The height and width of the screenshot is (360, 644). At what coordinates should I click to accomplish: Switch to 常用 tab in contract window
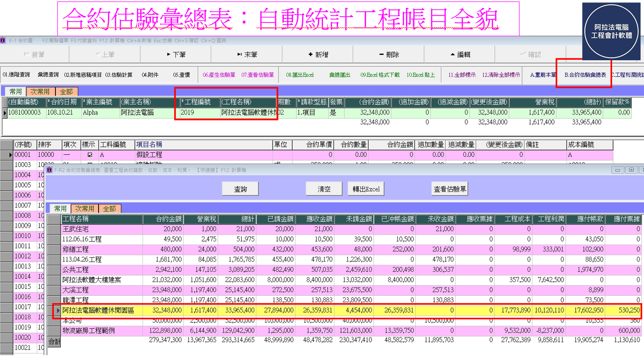tap(15, 92)
